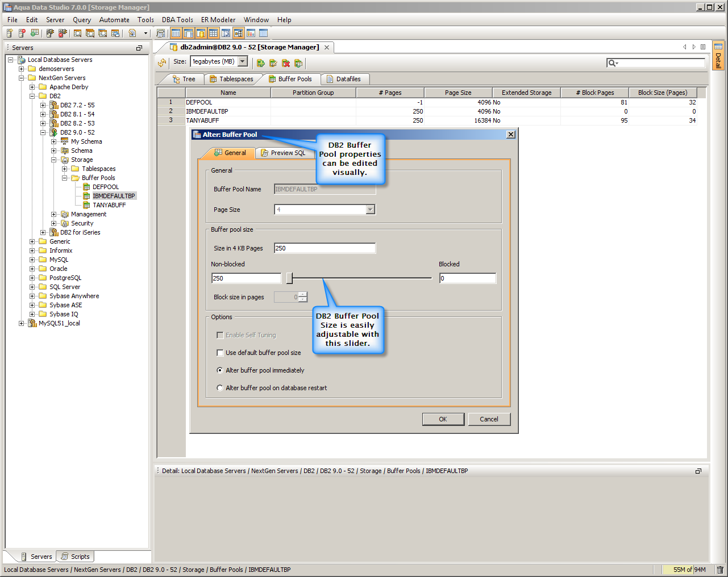Click the register server toolbar icon
The image size is (728, 577).
[x=10, y=33]
